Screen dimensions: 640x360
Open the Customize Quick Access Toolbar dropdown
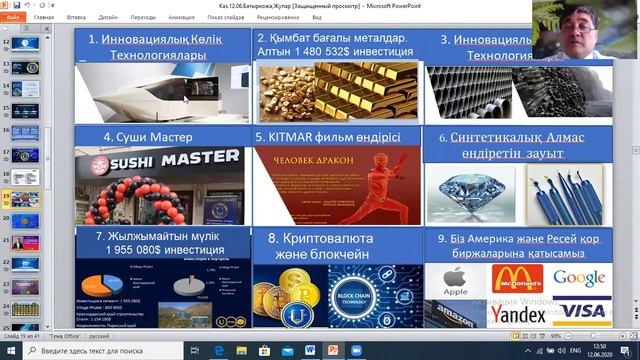point(52,6)
